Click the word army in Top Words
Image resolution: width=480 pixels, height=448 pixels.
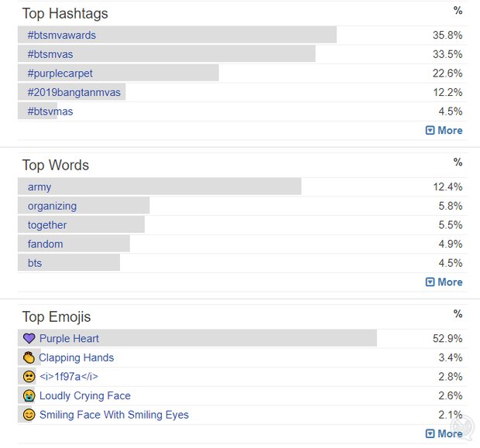pyautogui.click(x=39, y=187)
